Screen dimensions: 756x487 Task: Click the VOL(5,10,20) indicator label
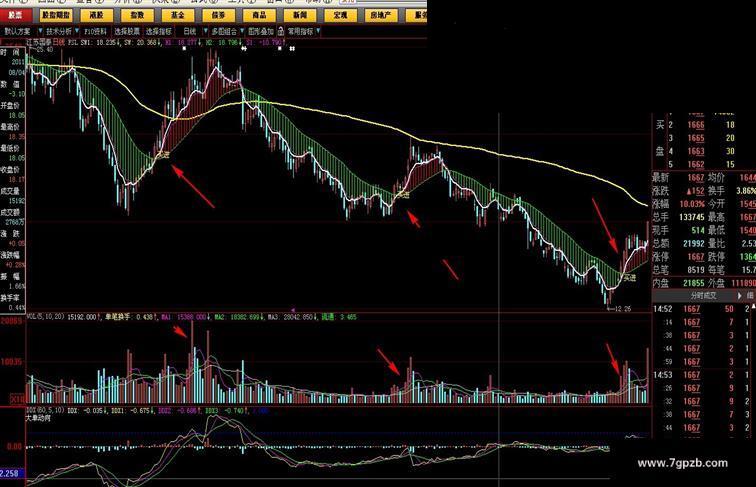tap(46, 317)
